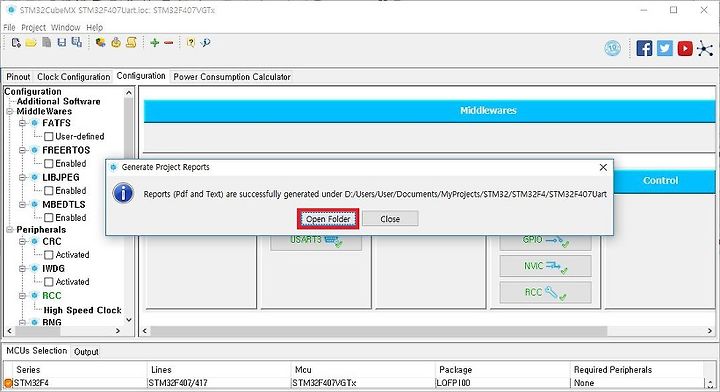Click the Help question mark icon
The width and height of the screenshot is (720, 392).
click(x=191, y=43)
